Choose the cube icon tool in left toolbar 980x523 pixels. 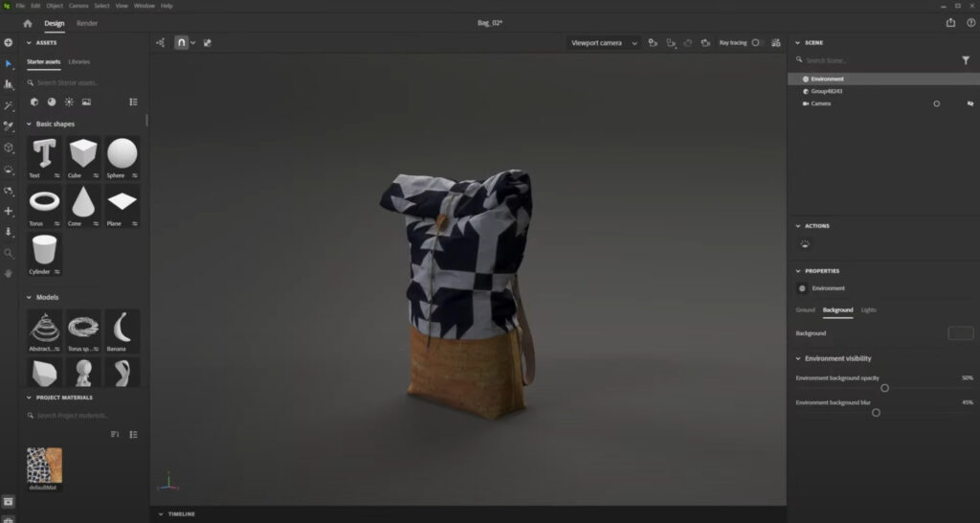8,148
